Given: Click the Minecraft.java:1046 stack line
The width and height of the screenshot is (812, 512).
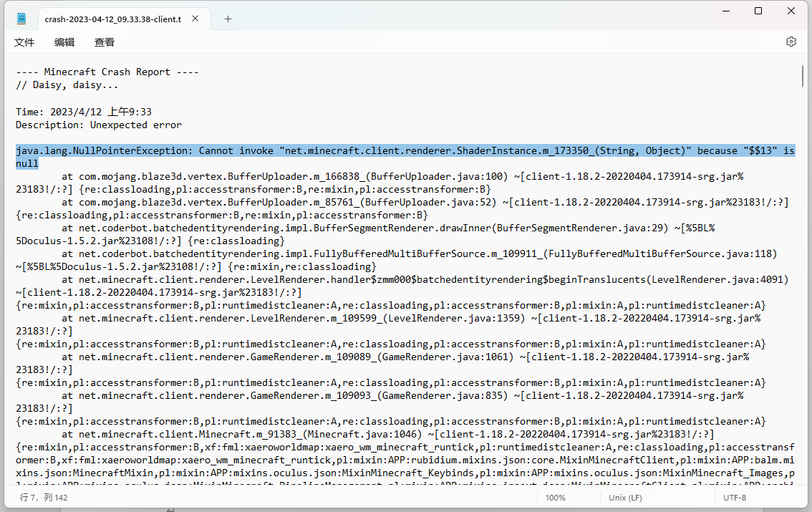Looking at the screenshot, I should click(x=388, y=435).
